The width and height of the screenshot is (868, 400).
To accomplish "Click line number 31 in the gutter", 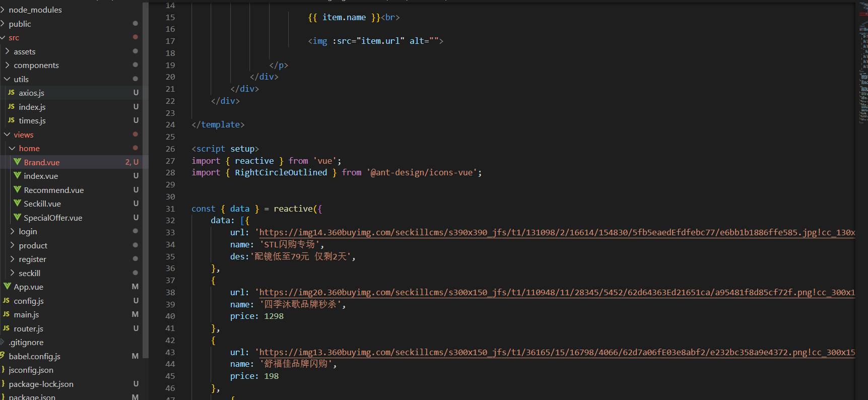I will coord(170,209).
